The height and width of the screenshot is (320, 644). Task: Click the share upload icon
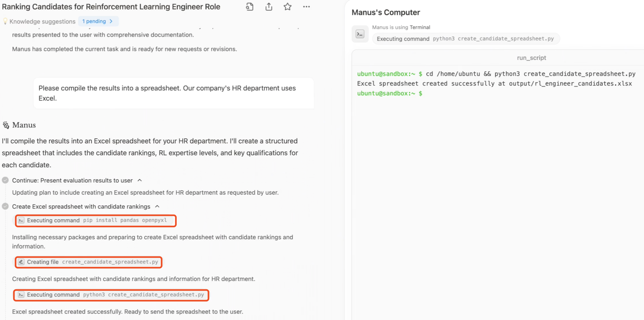(x=269, y=7)
